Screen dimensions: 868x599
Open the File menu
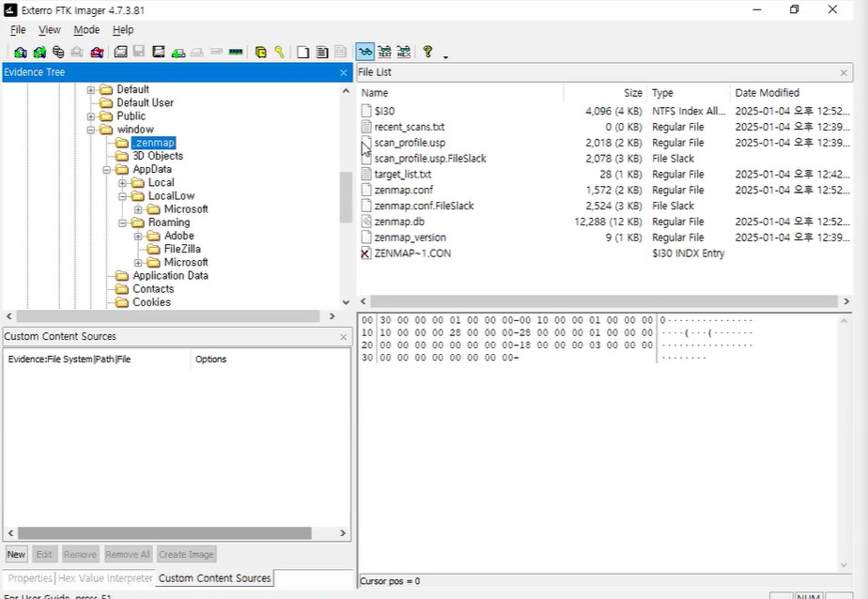[18, 30]
